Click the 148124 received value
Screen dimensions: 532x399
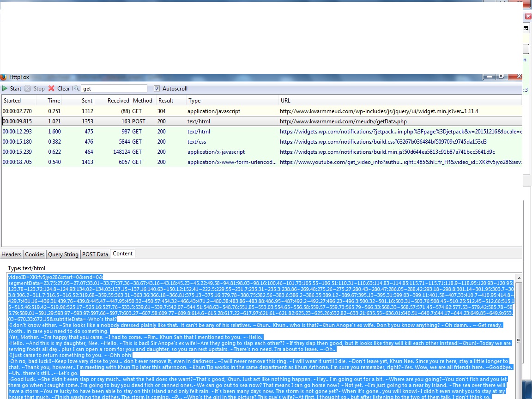121,151
